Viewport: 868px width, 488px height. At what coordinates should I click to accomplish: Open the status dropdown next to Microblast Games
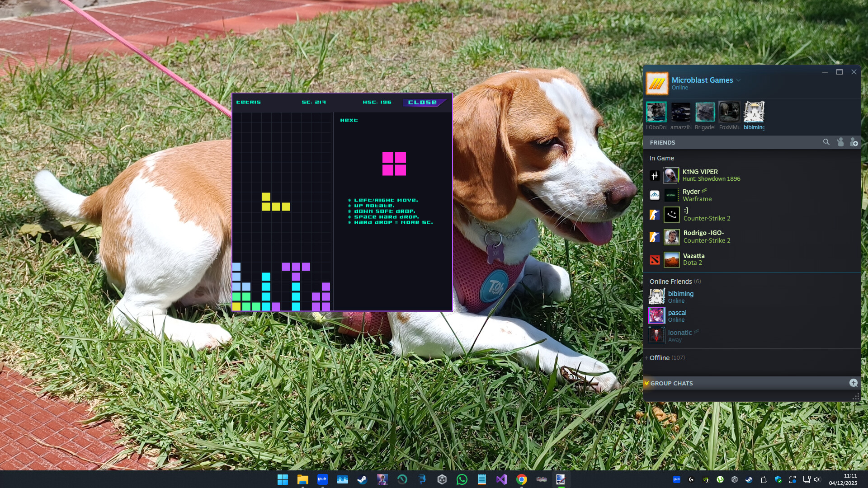coord(739,80)
